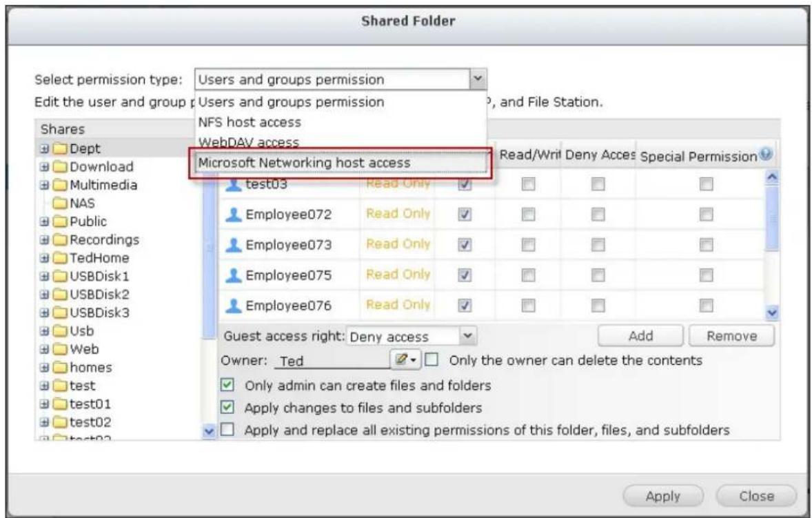Screen dimensions: 812x518
Task: Click the Employee075 user icon
Action: coord(234,275)
